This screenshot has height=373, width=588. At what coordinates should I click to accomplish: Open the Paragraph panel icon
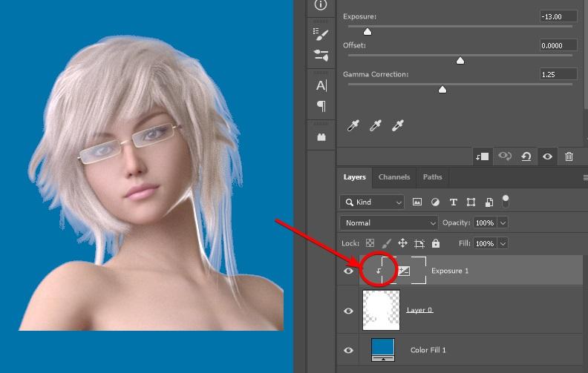click(x=321, y=106)
